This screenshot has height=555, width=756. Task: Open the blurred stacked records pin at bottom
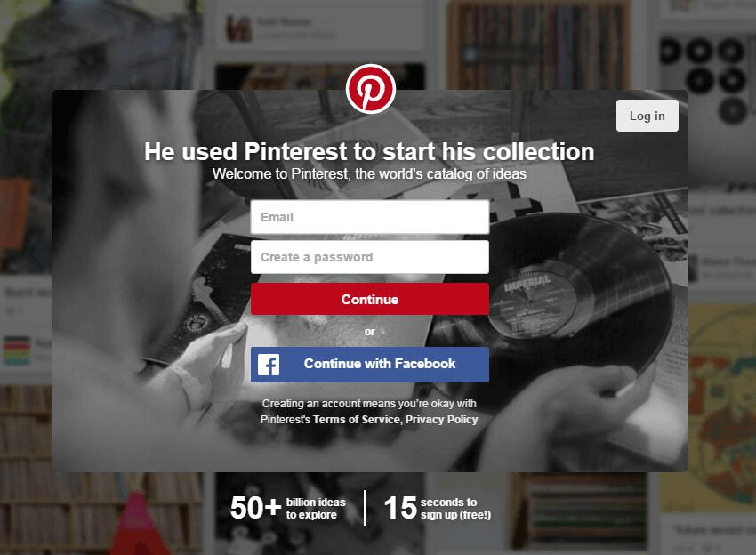(x=579, y=511)
